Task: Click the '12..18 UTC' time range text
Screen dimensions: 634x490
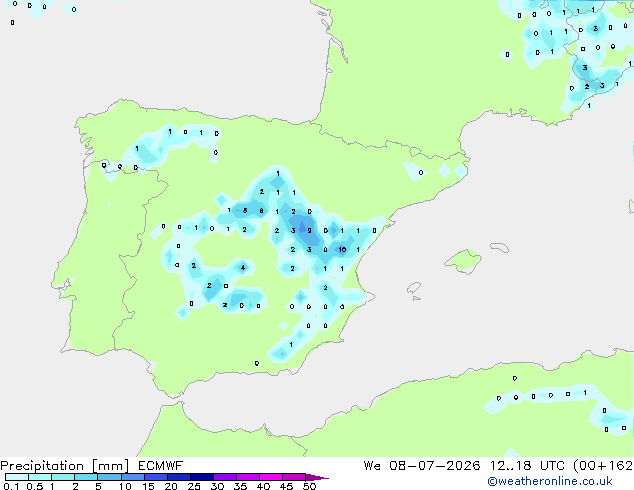Action: coord(527,466)
